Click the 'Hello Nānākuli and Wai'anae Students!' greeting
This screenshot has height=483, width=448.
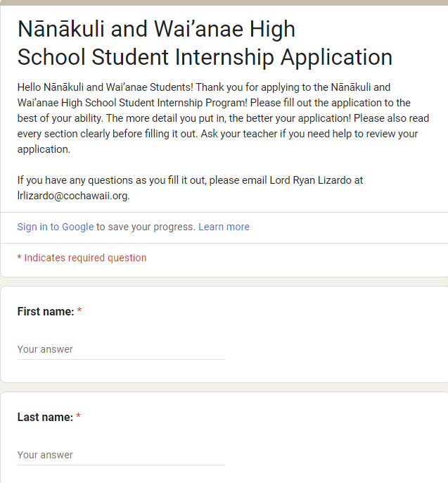105,87
